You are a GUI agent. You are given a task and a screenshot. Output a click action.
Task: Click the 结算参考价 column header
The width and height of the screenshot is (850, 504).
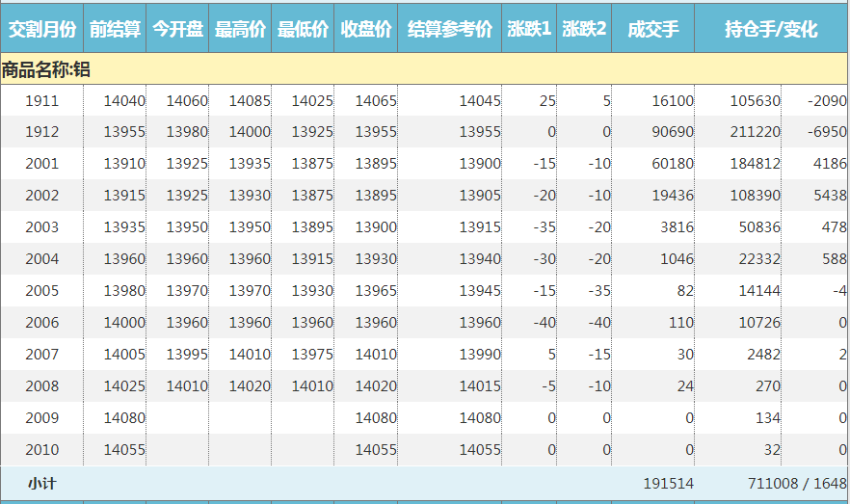click(450, 30)
